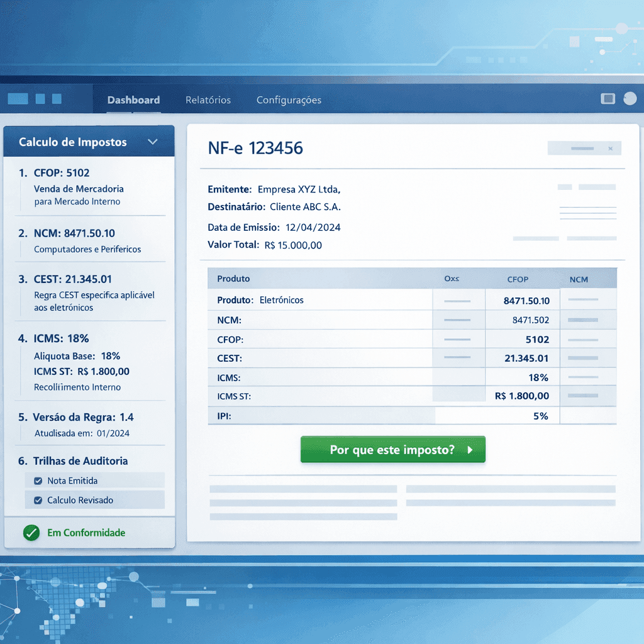Click the 21.345.01 cell in CEST row
644x644 pixels.
click(x=526, y=358)
